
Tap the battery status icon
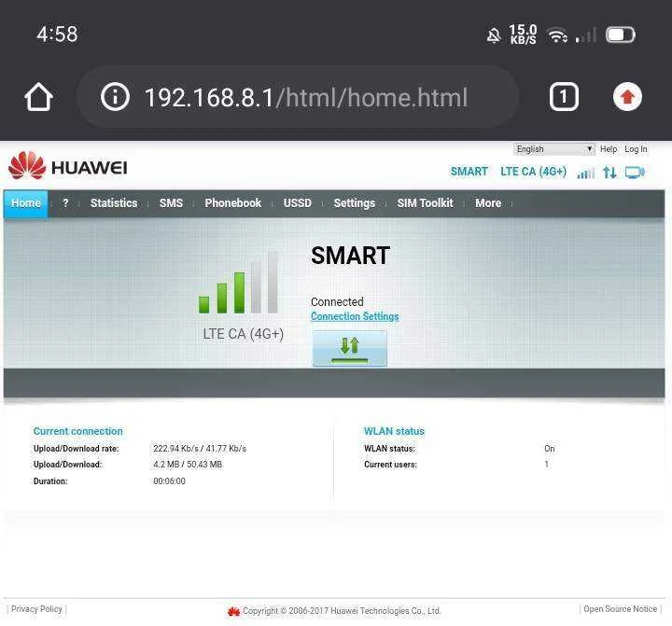tap(620, 35)
